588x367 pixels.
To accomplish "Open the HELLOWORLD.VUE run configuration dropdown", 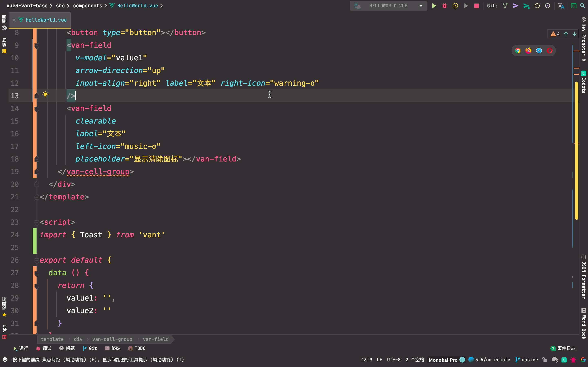I will 388,6.
